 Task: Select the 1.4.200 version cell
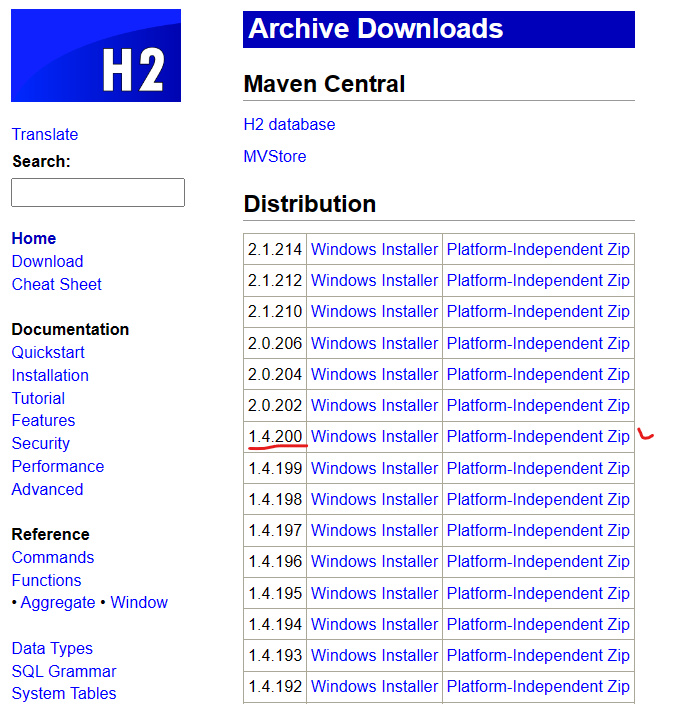[275, 436]
